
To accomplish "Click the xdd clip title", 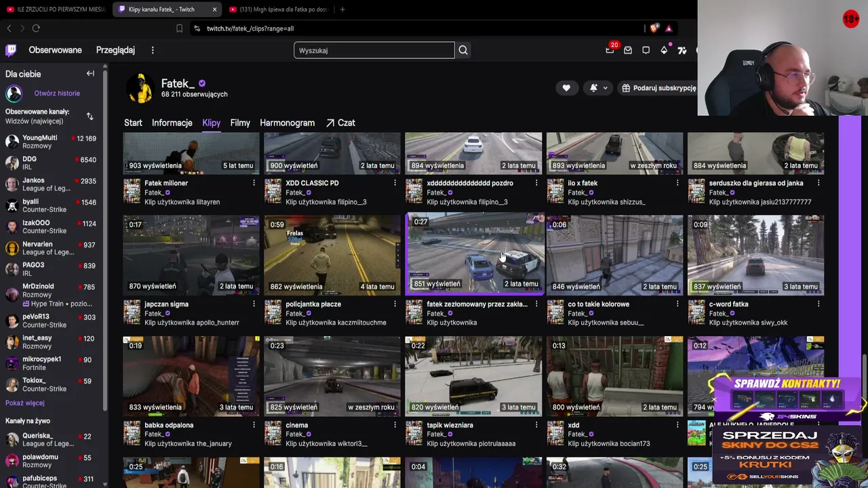I will coord(574,425).
